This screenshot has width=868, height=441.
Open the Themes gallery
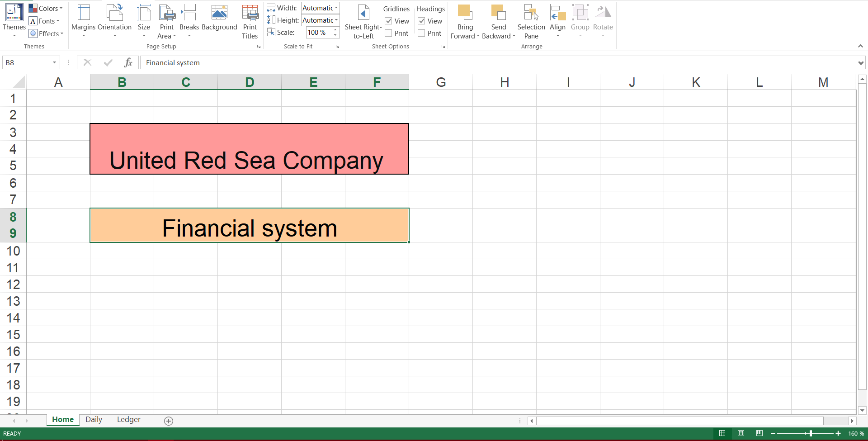pos(14,20)
